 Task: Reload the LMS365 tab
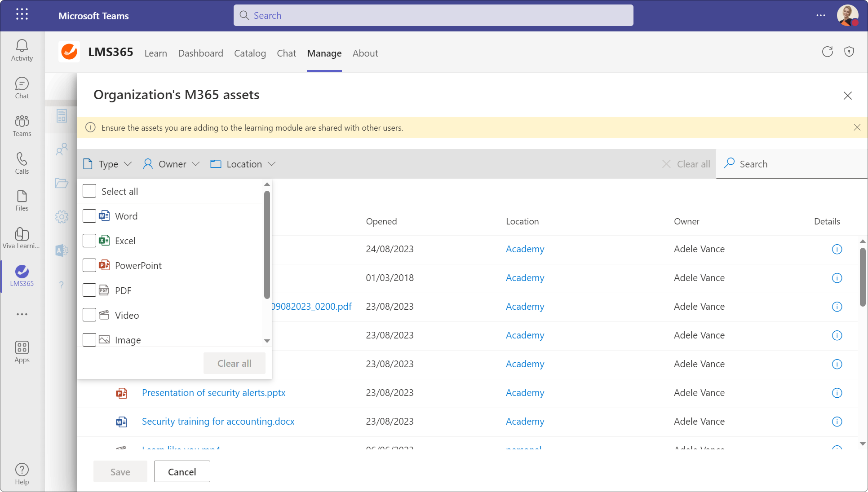click(828, 52)
